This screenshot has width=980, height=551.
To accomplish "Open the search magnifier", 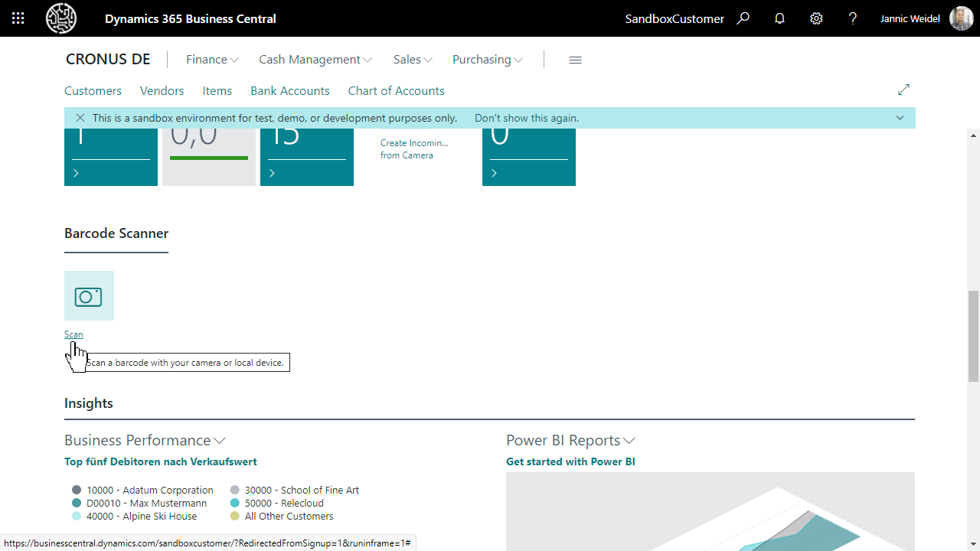I will [743, 18].
